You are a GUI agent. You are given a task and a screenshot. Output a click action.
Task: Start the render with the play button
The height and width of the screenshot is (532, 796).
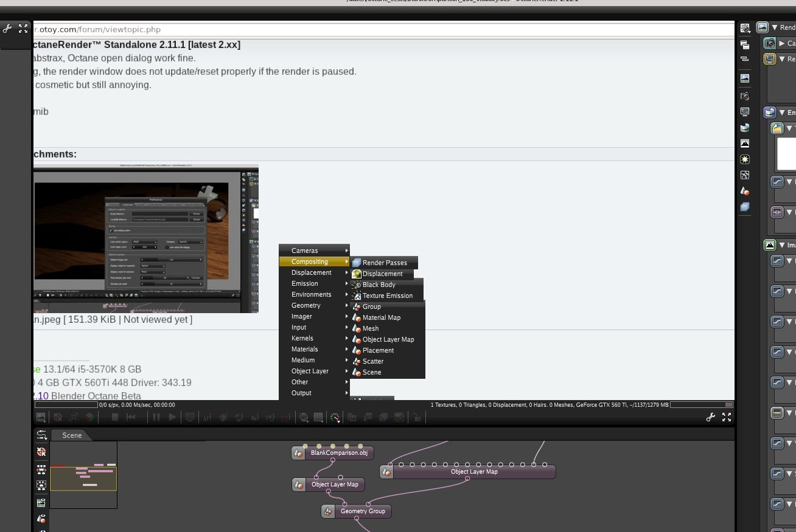pos(172,417)
